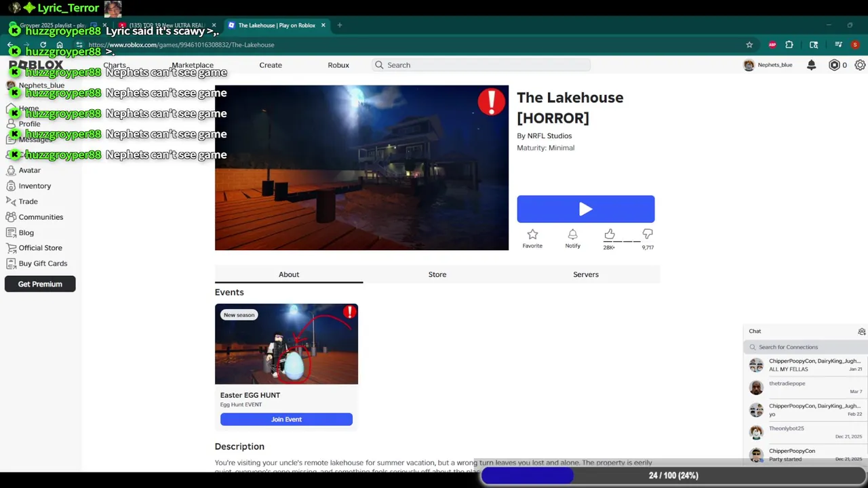Dislike the game with thumbs down
Image resolution: width=868 pixels, height=488 pixels.
pos(648,235)
